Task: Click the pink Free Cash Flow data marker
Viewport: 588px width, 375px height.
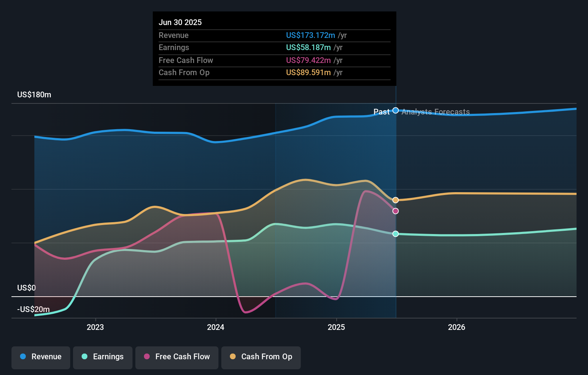Action: 396,211
